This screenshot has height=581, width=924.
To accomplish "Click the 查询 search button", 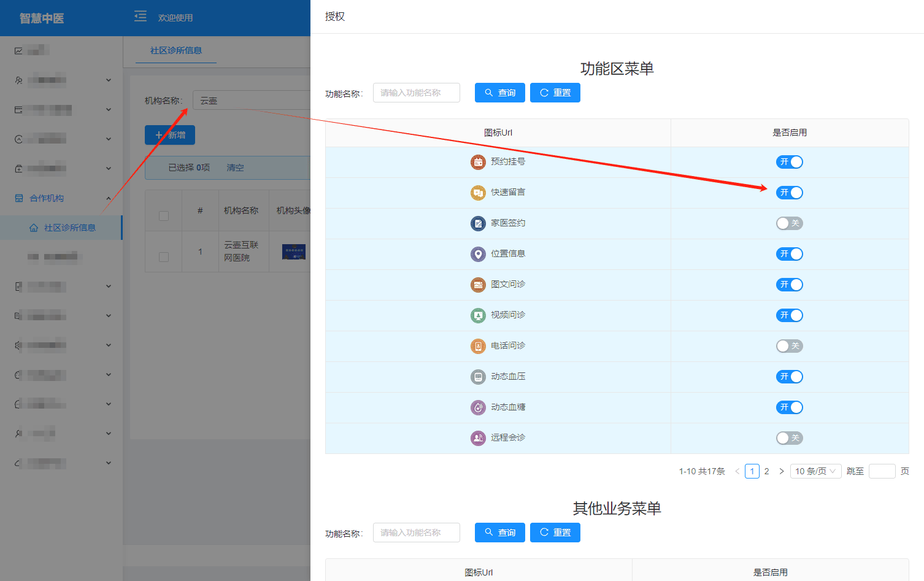I will pos(499,92).
